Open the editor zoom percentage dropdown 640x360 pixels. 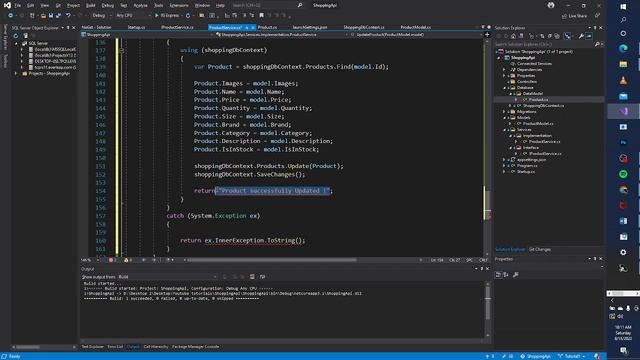click(x=90, y=260)
